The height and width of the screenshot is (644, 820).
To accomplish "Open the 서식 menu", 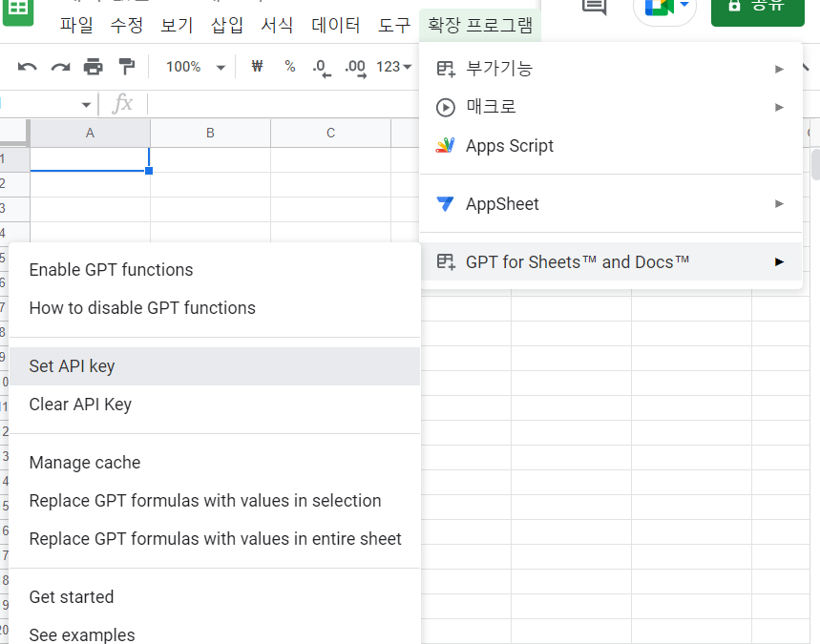I will 277,25.
